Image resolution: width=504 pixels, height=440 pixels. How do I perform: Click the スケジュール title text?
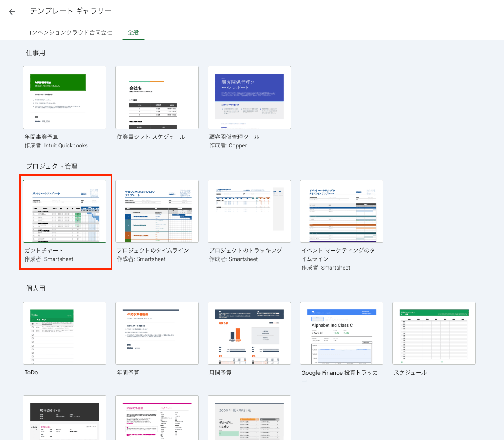(410, 373)
